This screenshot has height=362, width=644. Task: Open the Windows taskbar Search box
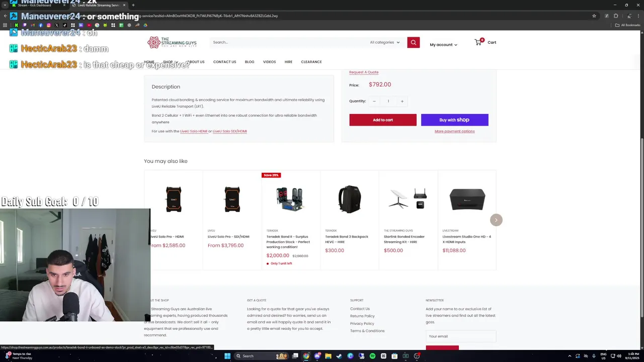tap(261, 356)
